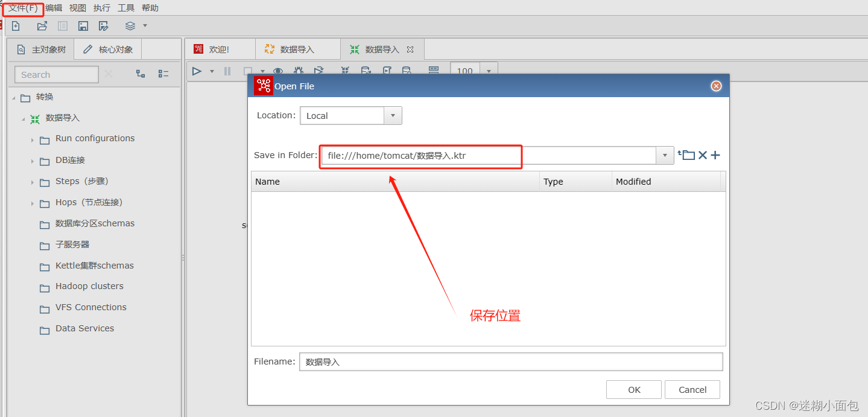Screen dimensions: 868x417
Task: Click Cancel in the Open File dialog
Action: click(692, 389)
